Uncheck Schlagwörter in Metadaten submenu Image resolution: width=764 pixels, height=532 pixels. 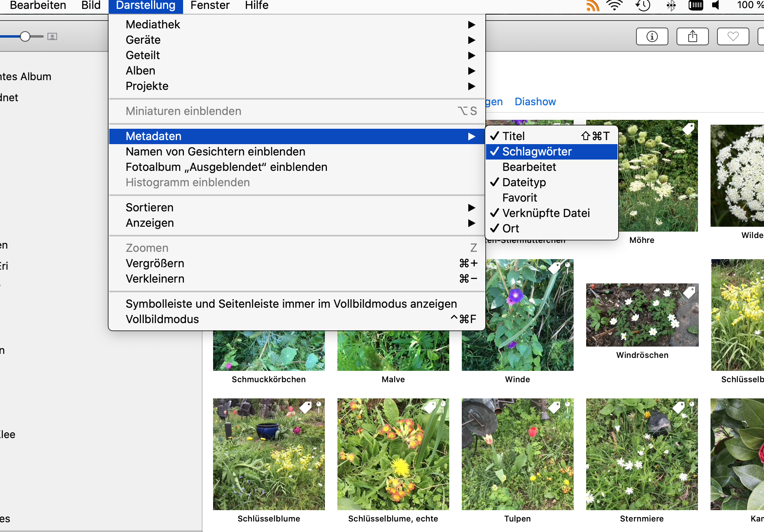point(551,151)
